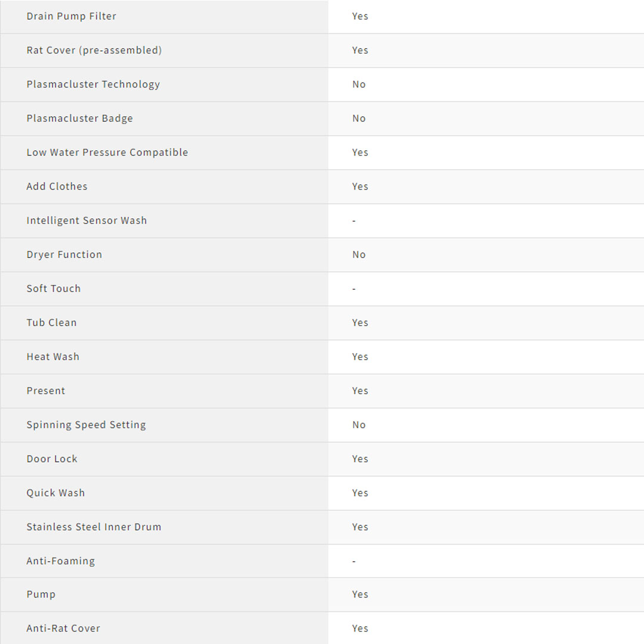This screenshot has width=644, height=644.
Task: Select the Heat Wash label
Action: pyautogui.click(x=52, y=356)
